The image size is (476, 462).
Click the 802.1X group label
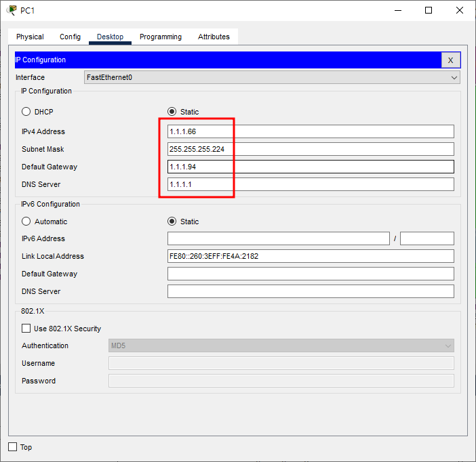coord(33,311)
